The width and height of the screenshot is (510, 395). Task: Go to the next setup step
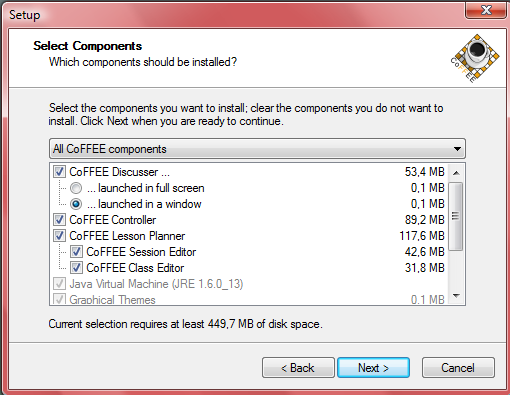[373, 368]
